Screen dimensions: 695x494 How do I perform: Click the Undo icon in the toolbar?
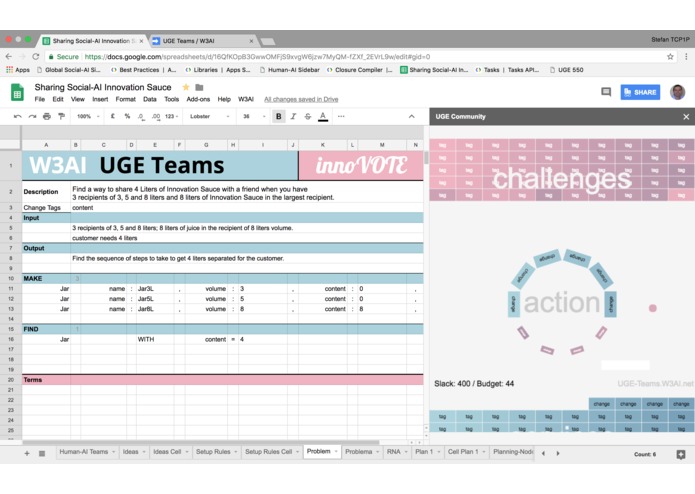tap(17, 117)
